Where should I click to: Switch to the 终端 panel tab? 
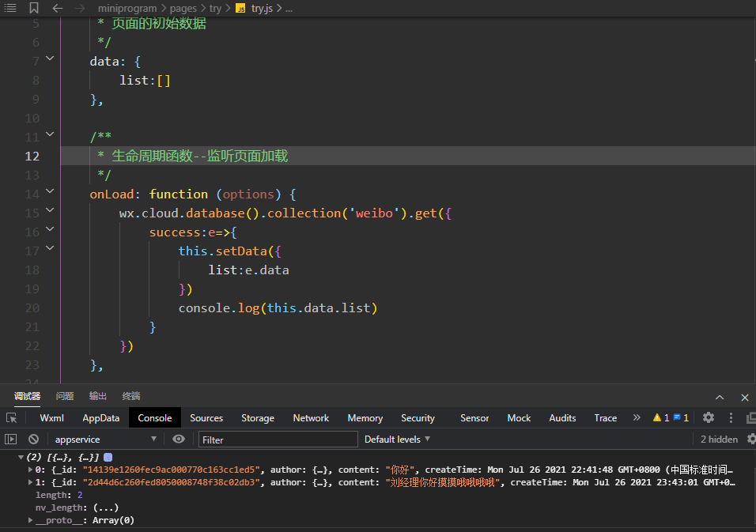pos(131,396)
